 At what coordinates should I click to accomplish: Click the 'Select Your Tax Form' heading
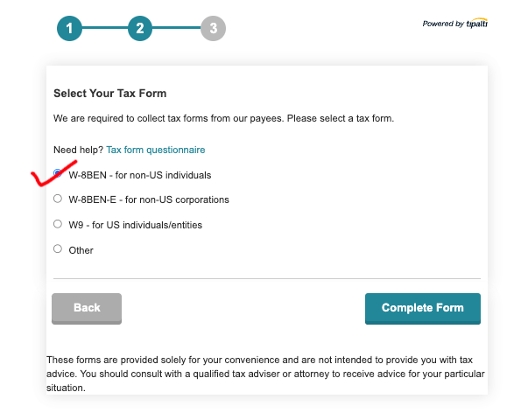click(x=110, y=94)
